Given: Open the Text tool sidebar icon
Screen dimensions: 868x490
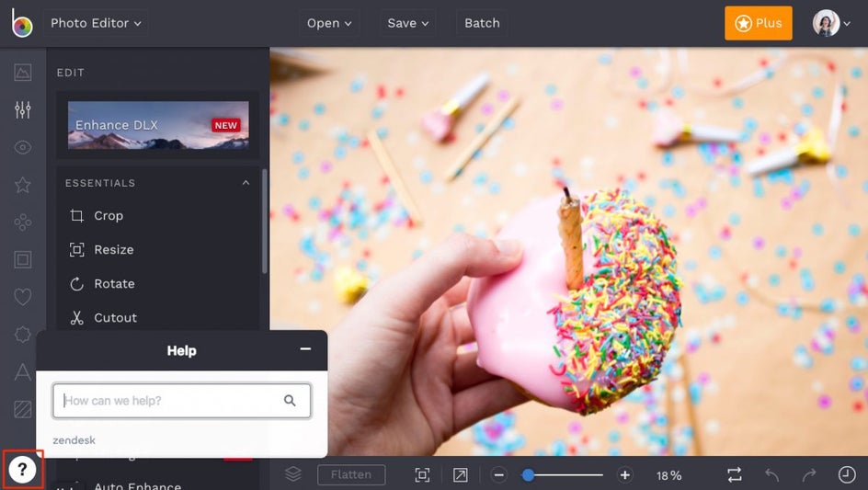Looking at the screenshot, I should [x=23, y=371].
